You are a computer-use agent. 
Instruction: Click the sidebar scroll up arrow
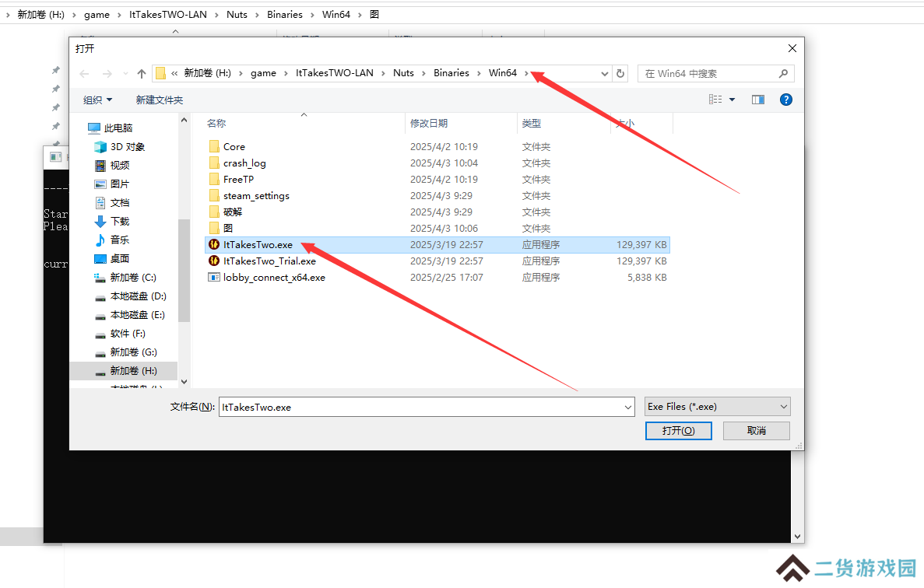tap(184, 120)
